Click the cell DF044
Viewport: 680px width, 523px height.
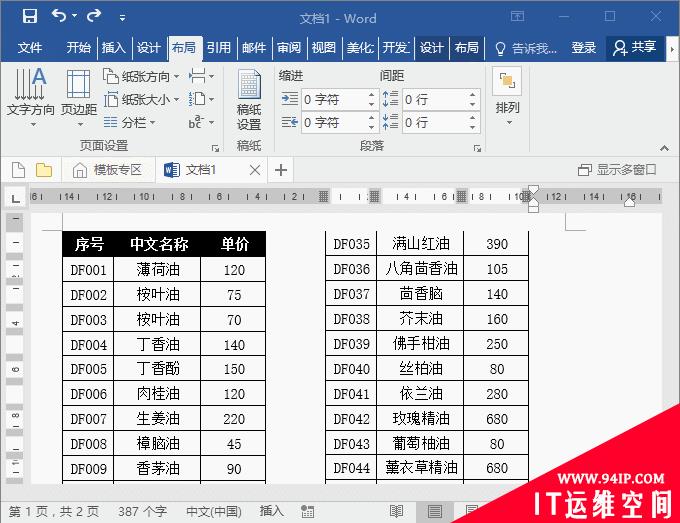[351, 468]
